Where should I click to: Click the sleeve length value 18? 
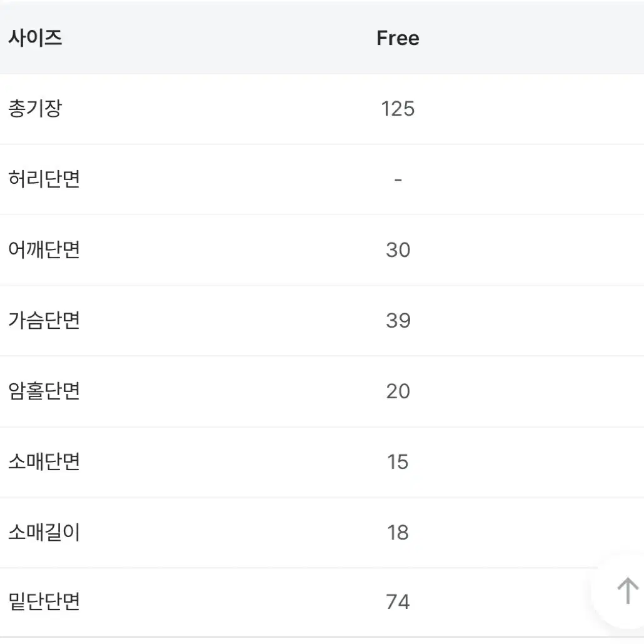398,533
